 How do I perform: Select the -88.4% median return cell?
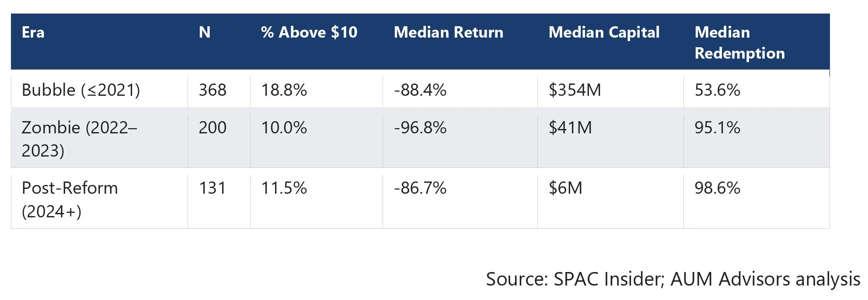[420, 90]
